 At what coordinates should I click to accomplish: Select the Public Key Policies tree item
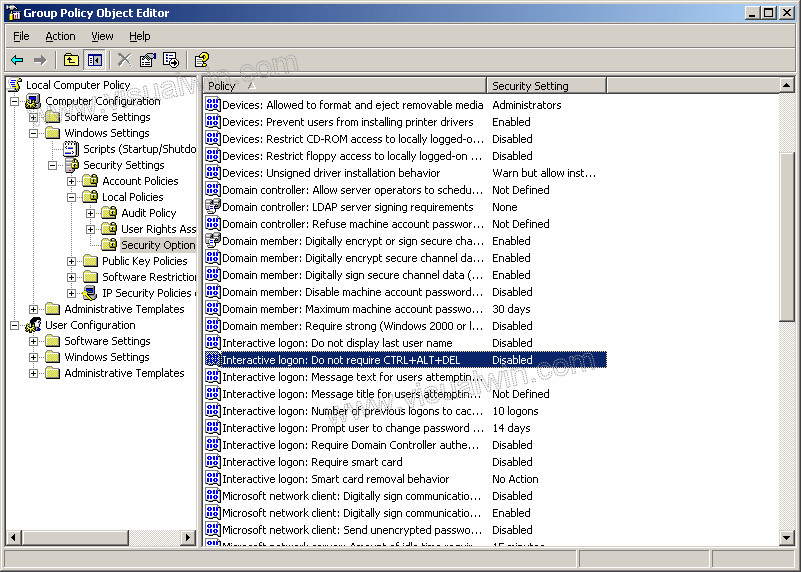144,261
